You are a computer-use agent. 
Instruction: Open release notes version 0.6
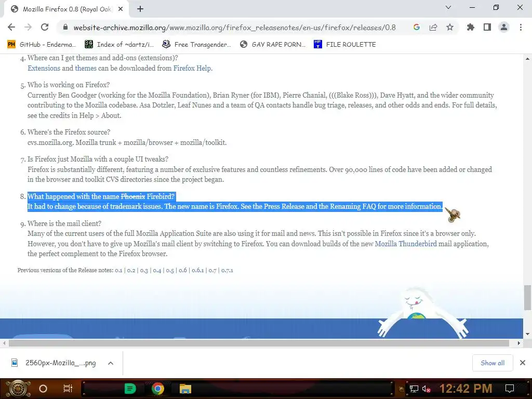pos(183,270)
